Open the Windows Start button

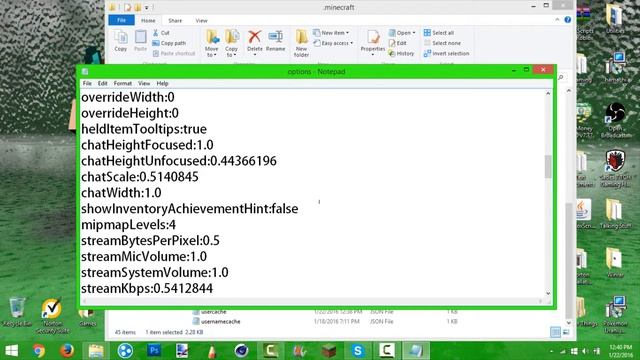[x=11, y=351]
